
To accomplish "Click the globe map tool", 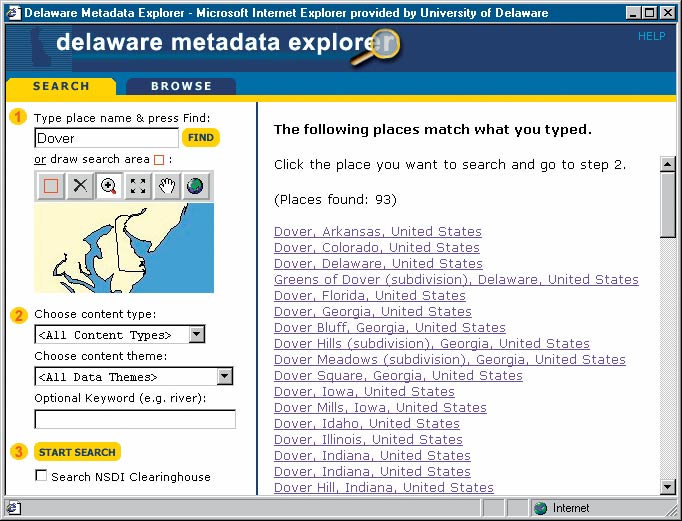I will click(x=195, y=186).
